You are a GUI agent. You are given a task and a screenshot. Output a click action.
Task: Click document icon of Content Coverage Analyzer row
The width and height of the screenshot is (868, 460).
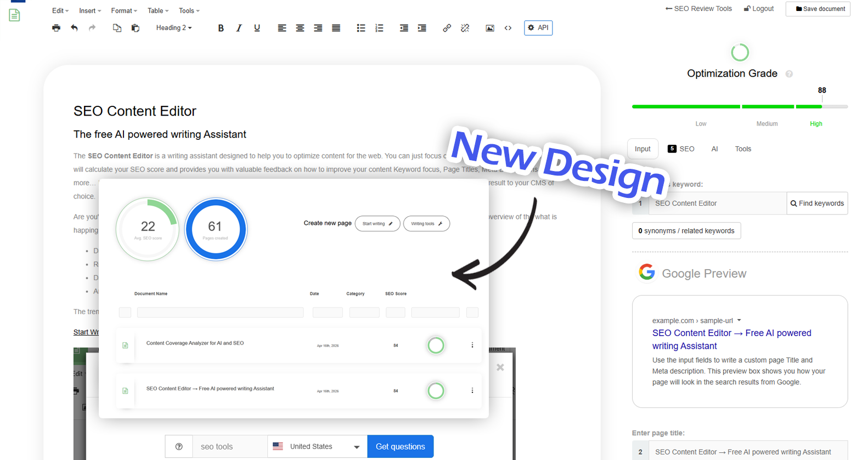click(125, 345)
